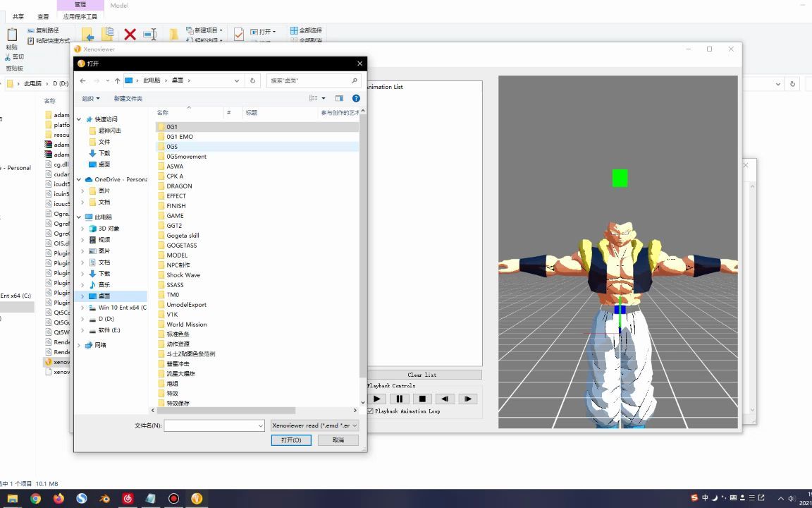Stop the animation playback
The height and width of the screenshot is (508, 812).
(x=422, y=399)
